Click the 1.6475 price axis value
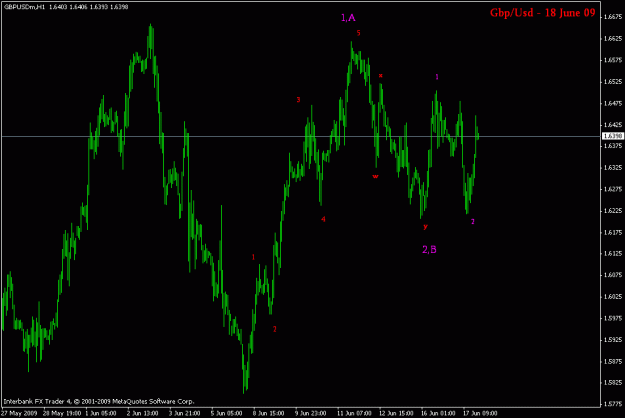This screenshot has width=625, height=418. point(613,103)
